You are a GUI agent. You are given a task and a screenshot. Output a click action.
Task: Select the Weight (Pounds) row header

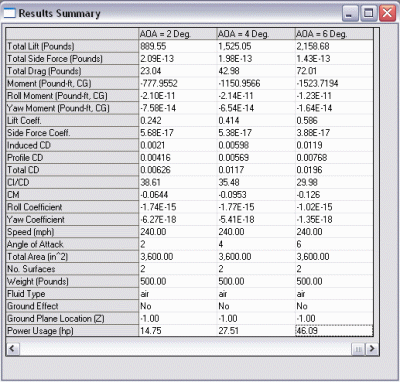pyautogui.click(x=72, y=281)
